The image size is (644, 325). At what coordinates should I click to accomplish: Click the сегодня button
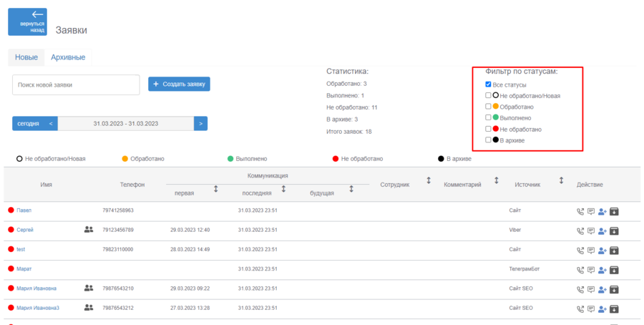(29, 124)
